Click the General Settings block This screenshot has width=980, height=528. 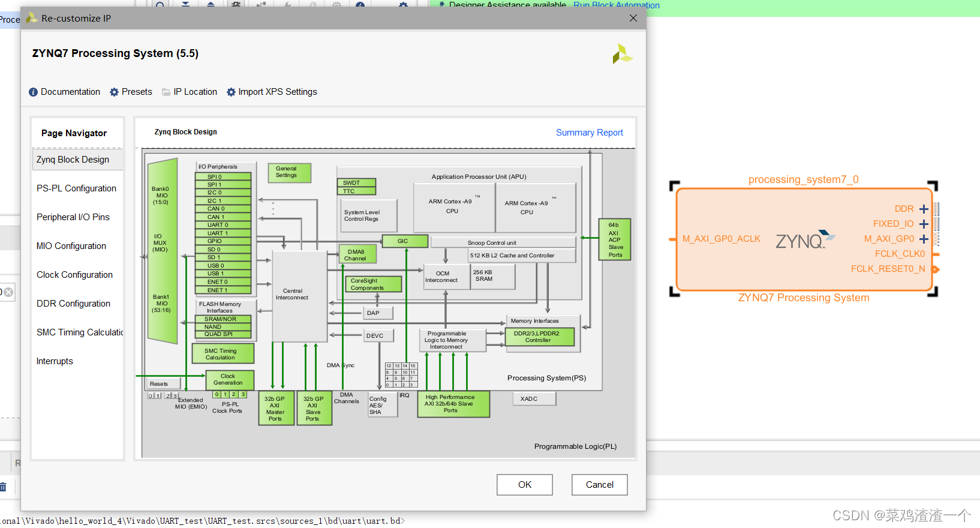click(x=290, y=173)
